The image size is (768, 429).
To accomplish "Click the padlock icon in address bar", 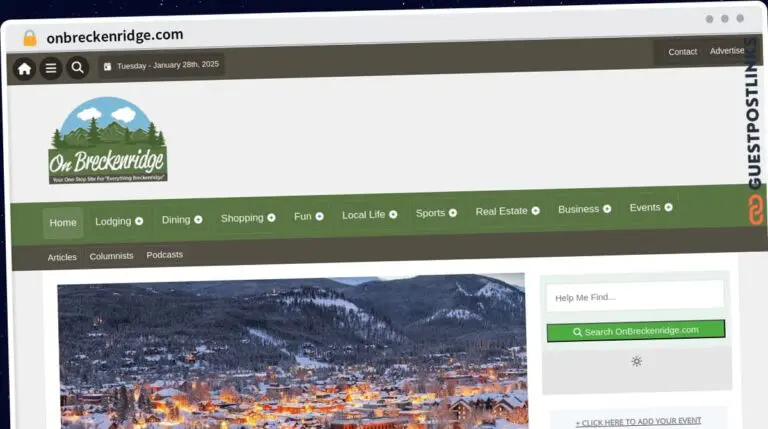I will (x=30, y=38).
